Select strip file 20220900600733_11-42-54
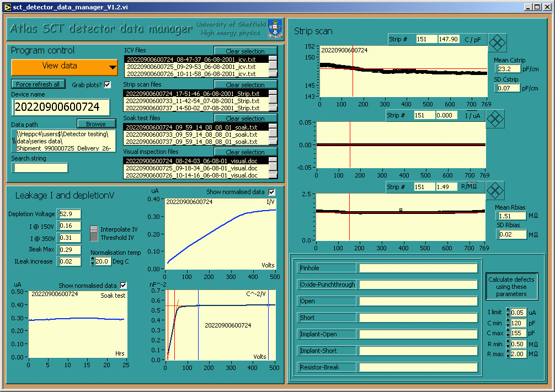 click(x=196, y=101)
